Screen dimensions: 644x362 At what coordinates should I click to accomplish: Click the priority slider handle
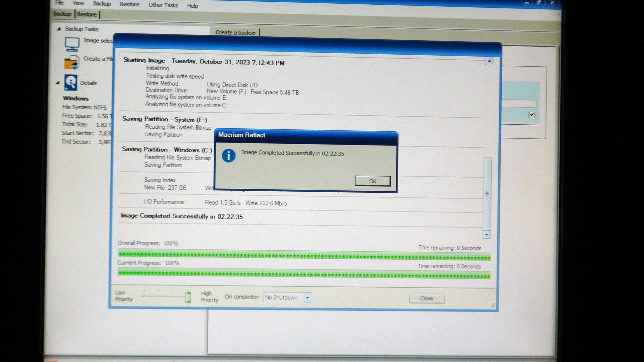188,297
